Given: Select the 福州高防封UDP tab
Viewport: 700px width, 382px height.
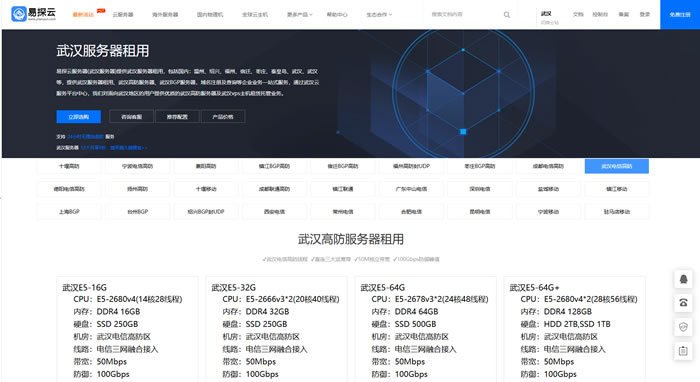Looking at the screenshot, I should [x=412, y=166].
